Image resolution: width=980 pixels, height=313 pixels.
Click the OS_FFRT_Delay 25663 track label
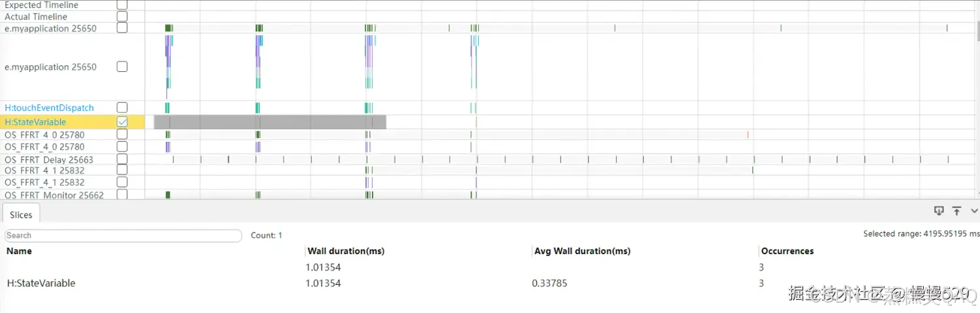pos(49,159)
